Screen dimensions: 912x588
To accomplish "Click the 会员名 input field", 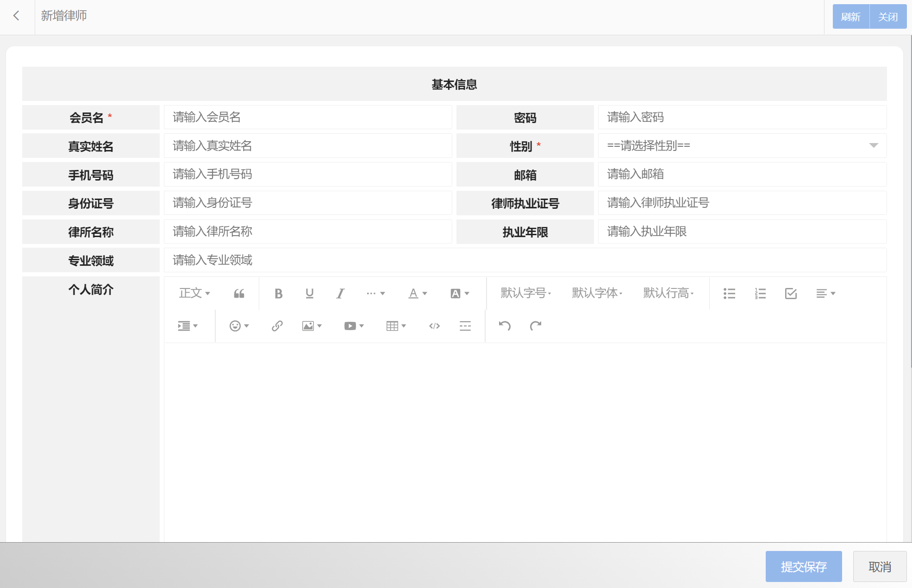I will click(x=307, y=117).
